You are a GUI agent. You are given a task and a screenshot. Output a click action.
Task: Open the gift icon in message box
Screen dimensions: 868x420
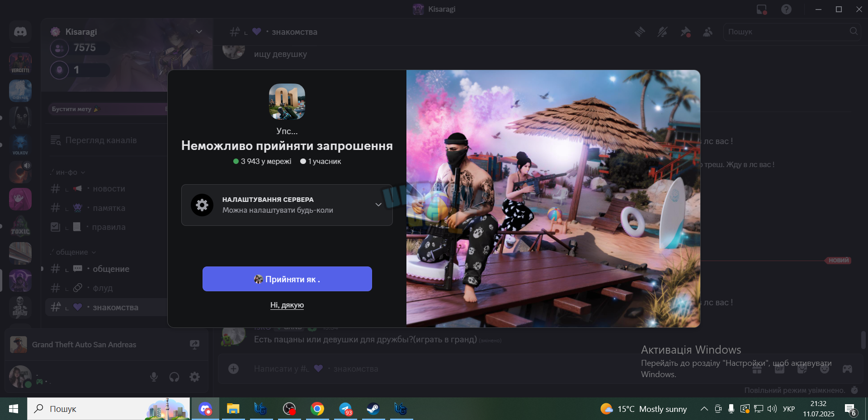[x=757, y=369]
